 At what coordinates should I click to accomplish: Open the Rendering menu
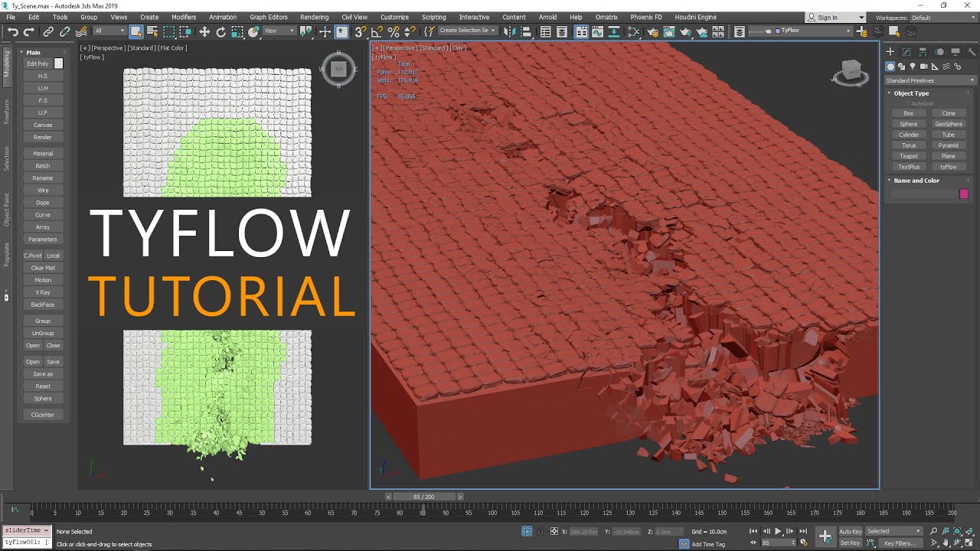coord(315,17)
